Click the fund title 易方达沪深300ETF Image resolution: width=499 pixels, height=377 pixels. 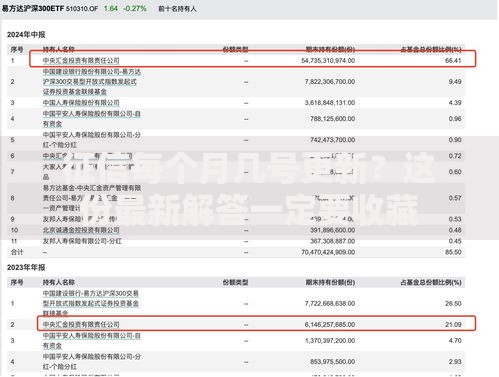coord(33,9)
